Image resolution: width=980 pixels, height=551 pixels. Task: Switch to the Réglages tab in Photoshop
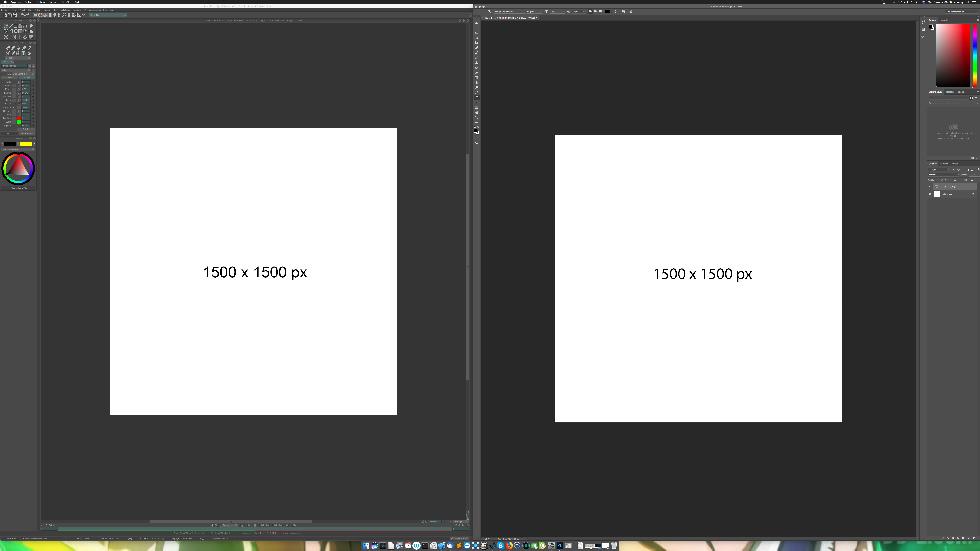click(x=950, y=92)
